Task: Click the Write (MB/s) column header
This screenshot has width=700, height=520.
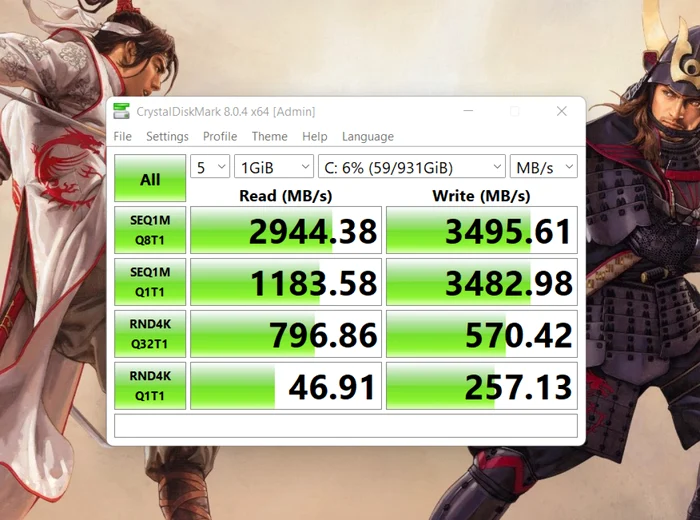Action: click(x=481, y=196)
